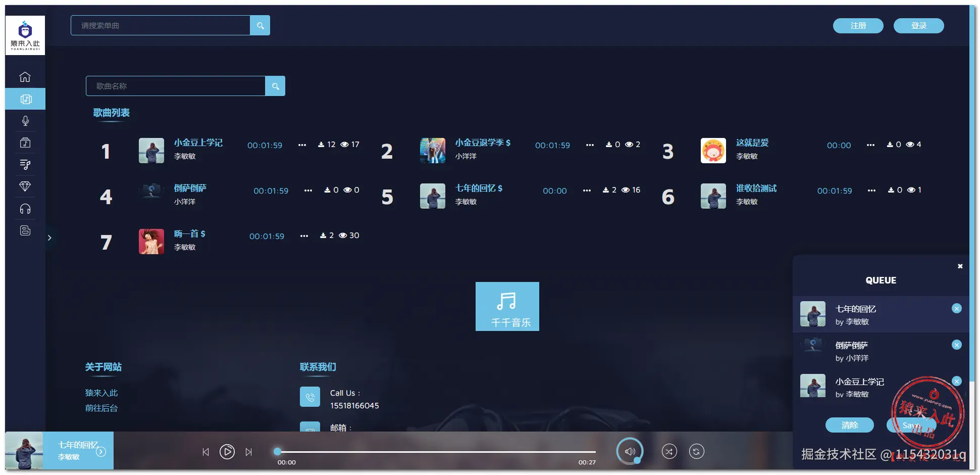Click cover thumbnail of 小金豆退学季
This screenshot has height=475, width=980.
click(433, 151)
